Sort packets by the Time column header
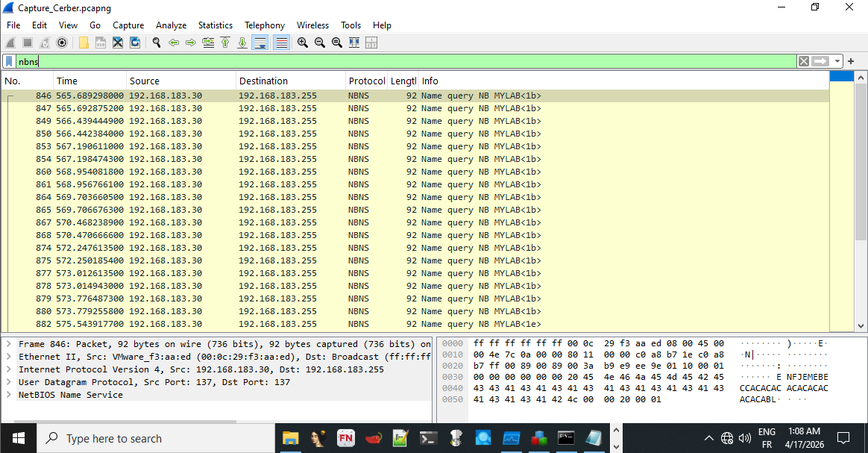Viewport: 868px width, 453px height. [89, 81]
